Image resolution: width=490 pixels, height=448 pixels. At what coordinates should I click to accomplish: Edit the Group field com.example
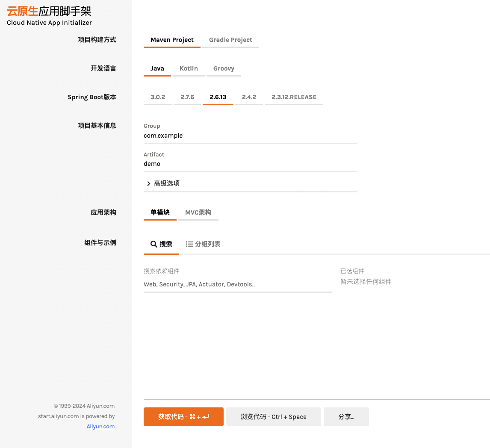point(250,136)
